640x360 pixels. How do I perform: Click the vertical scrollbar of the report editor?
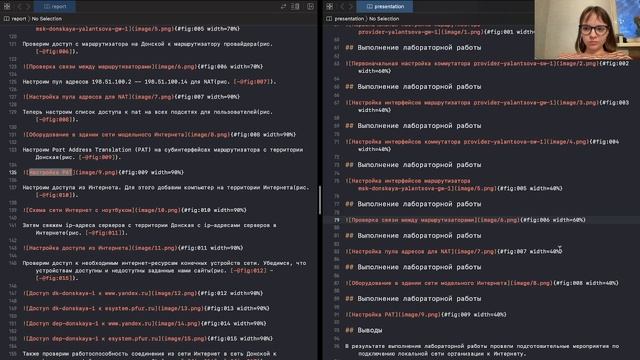coord(320,200)
